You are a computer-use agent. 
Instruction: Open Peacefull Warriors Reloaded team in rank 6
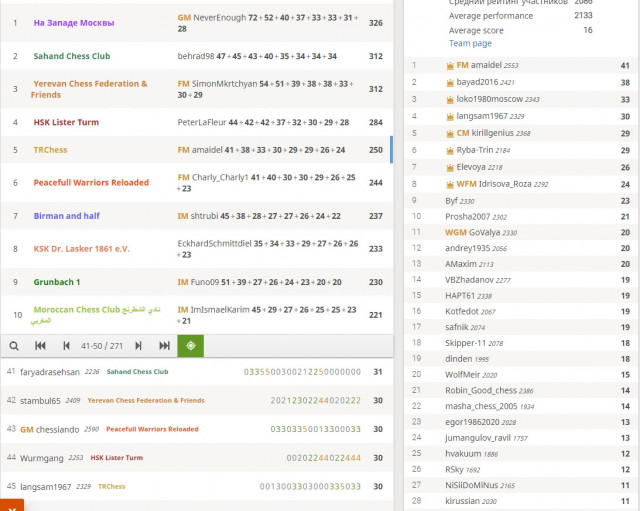point(91,182)
